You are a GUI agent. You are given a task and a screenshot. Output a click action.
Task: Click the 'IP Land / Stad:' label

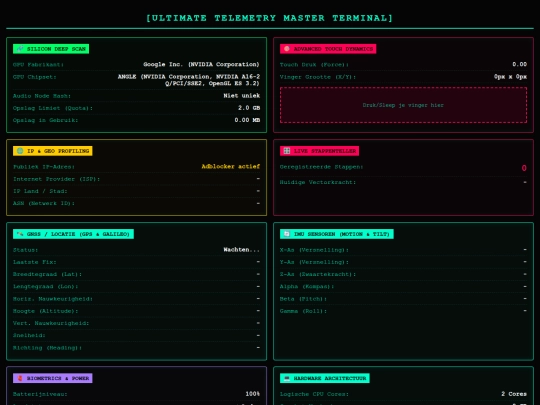click(40, 191)
